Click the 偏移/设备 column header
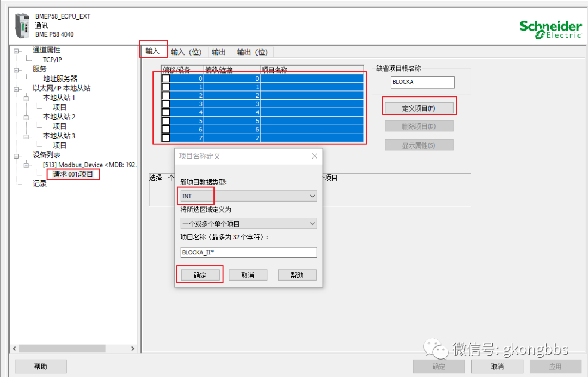The width and height of the screenshot is (588, 377). coord(182,69)
